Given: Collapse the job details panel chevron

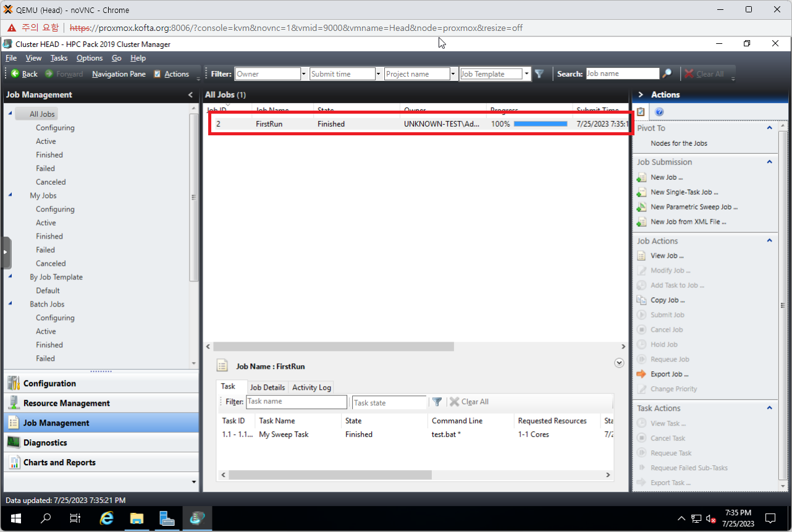Looking at the screenshot, I should click(619, 363).
